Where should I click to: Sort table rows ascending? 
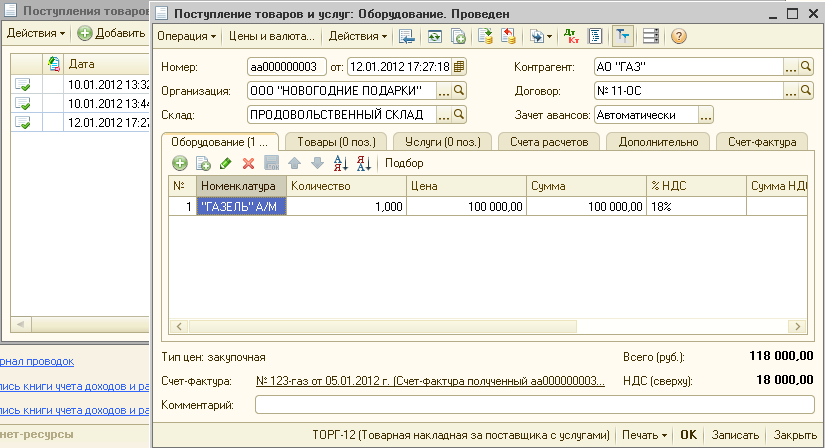pyautogui.click(x=339, y=163)
